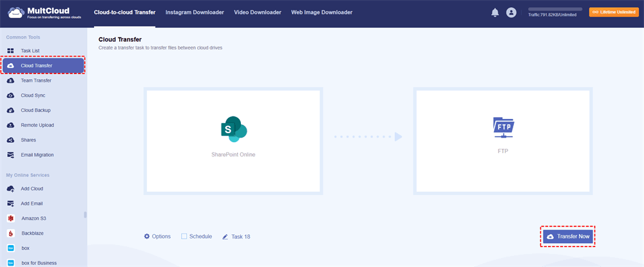Click the Add Email label
This screenshot has width=644, height=267.
pos(32,203)
